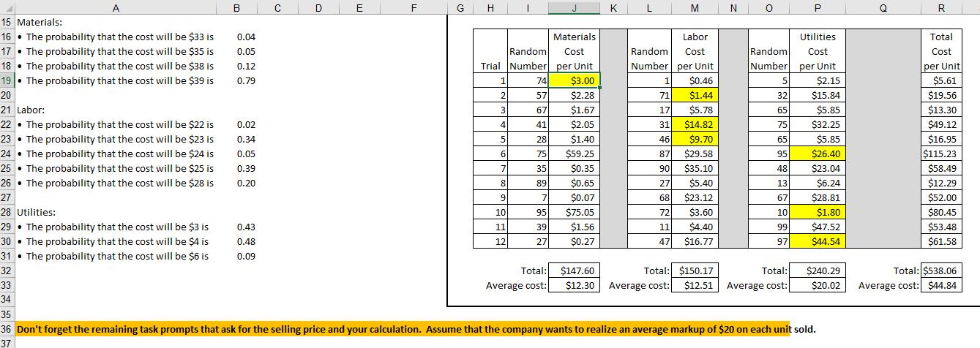Select the $35.10 labor cost cell

[695, 168]
